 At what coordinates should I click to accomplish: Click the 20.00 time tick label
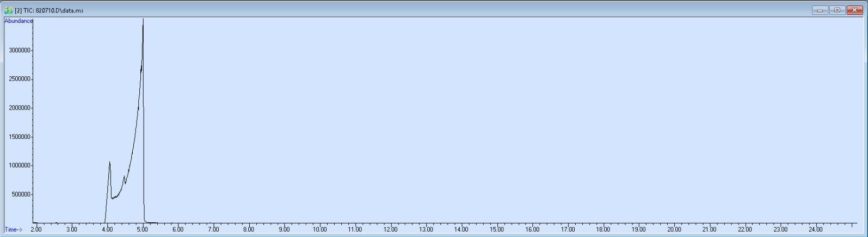point(674,229)
